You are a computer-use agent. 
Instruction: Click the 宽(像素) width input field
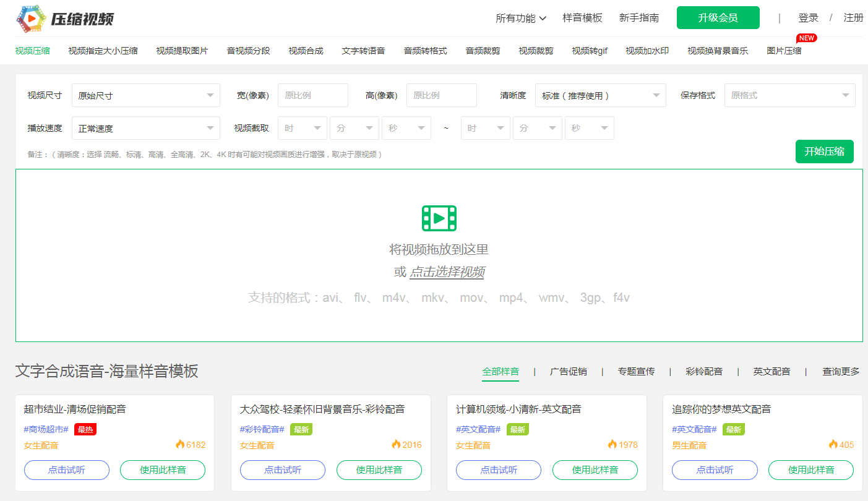[x=312, y=95]
